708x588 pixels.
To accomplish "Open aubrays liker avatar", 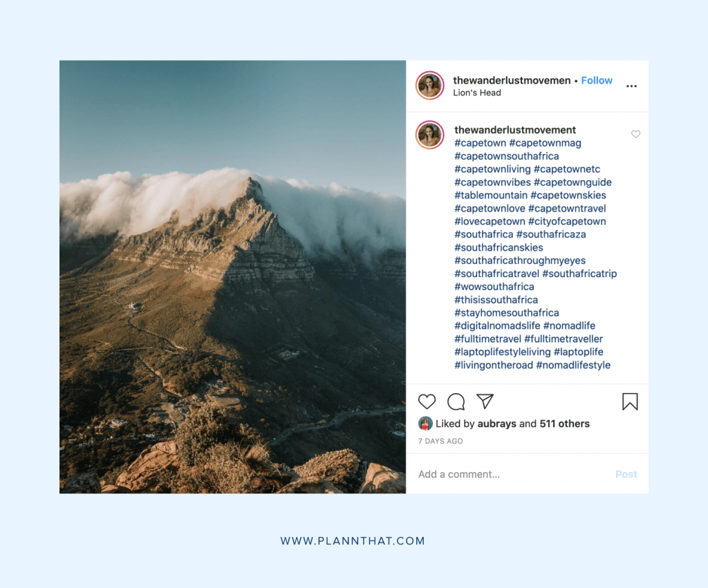I will [425, 424].
